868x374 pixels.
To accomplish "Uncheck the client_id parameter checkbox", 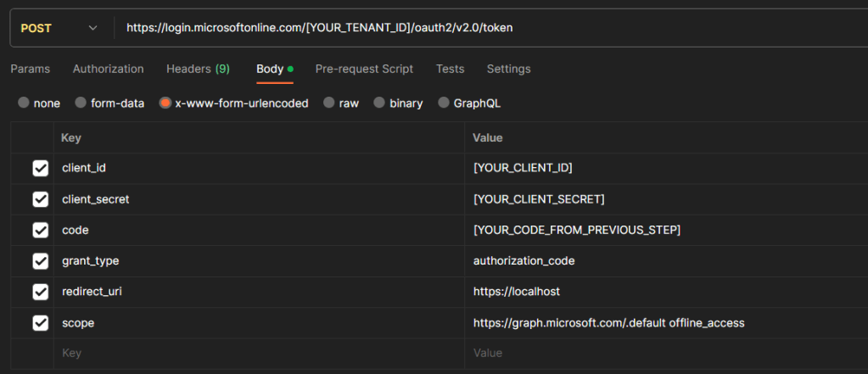I will pyautogui.click(x=40, y=169).
